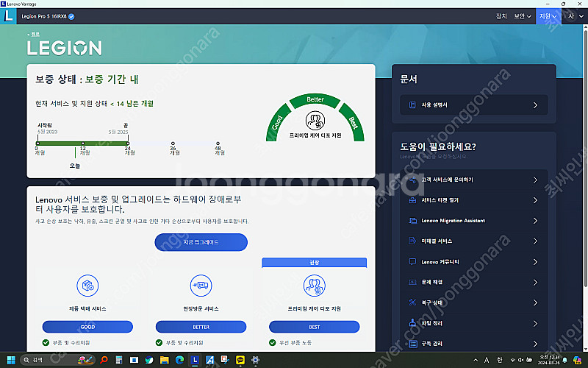Image resolution: width=588 pixels, height=368 pixels.
Task: Click the 구독 관리 list icon
Action: [x=412, y=344]
